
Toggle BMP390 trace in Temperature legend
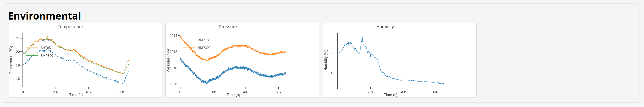pyautogui.click(x=47, y=56)
